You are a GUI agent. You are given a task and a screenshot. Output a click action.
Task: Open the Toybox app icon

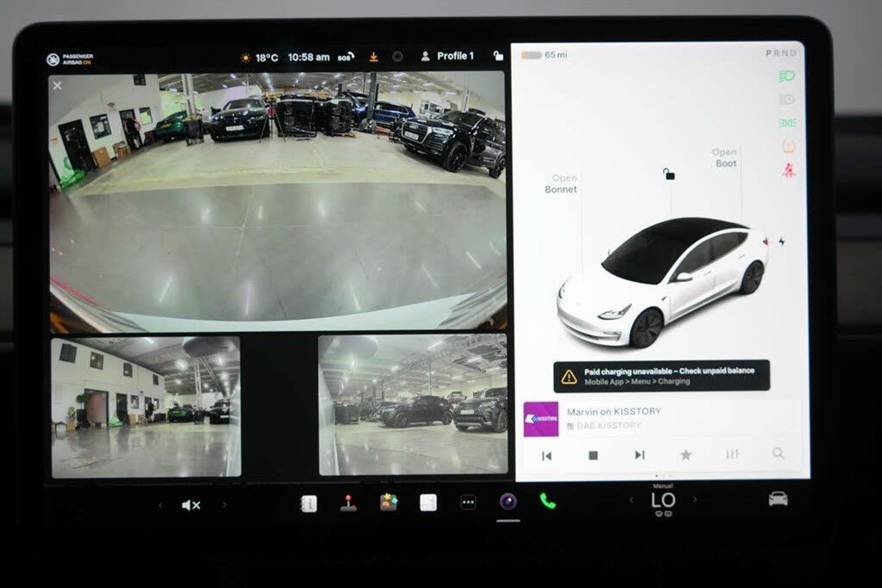388,503
